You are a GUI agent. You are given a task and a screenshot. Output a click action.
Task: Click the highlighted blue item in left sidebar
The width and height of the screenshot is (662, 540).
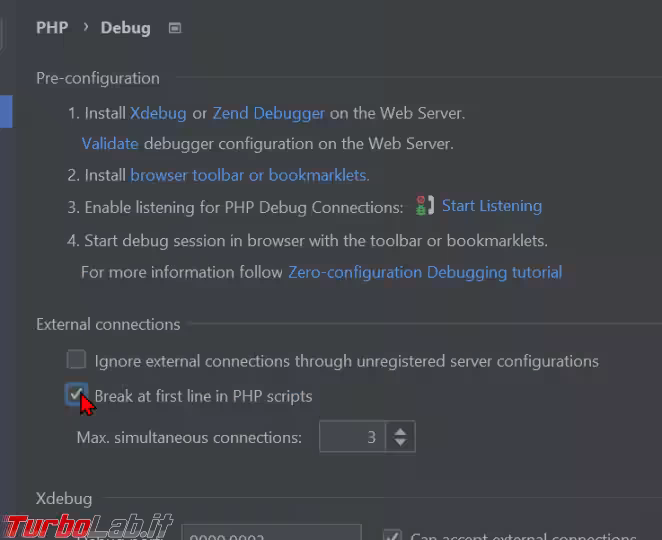click(x=6, y=111)
